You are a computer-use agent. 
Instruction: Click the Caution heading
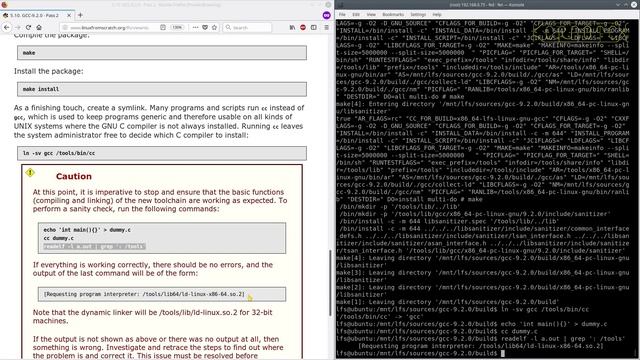point(74,176)
